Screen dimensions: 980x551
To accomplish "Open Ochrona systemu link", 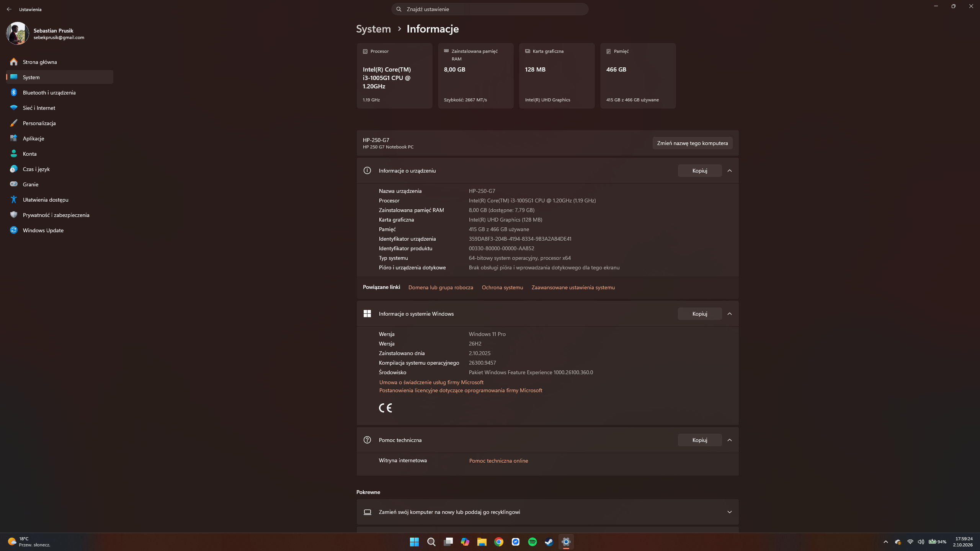I will pyautogui.click(x=502, y=287).
